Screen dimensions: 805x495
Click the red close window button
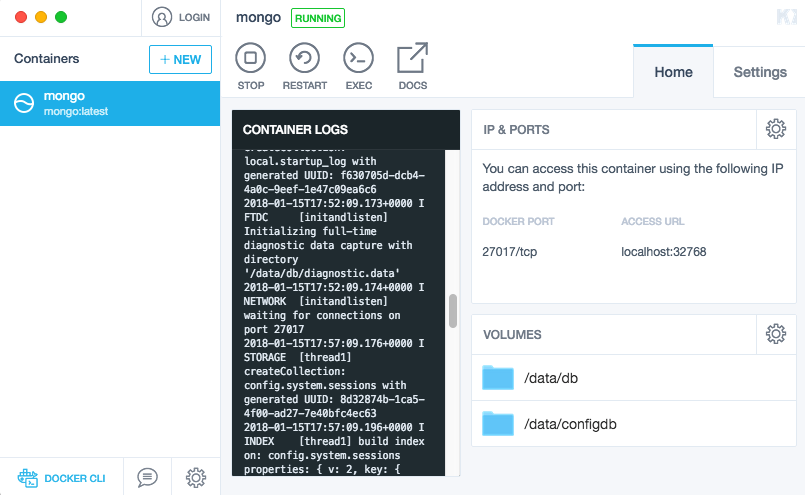[x=21, y=17]
